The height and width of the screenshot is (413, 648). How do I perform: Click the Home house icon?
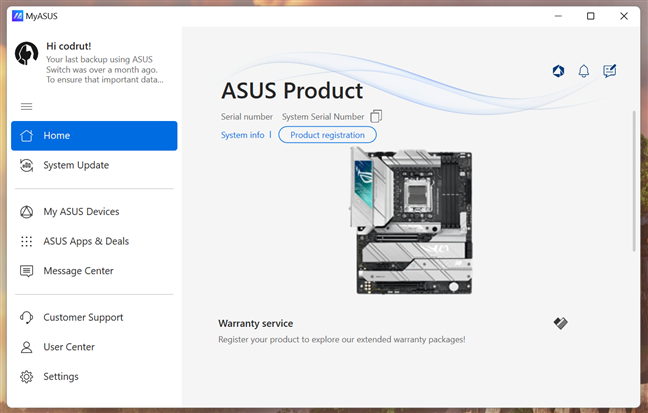26,136
